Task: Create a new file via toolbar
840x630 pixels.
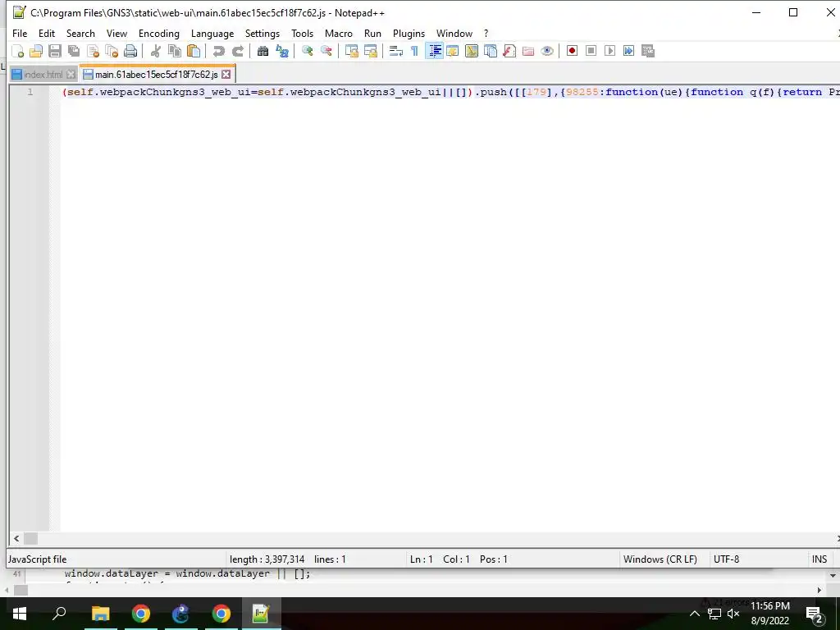Action: pos(18,51)
